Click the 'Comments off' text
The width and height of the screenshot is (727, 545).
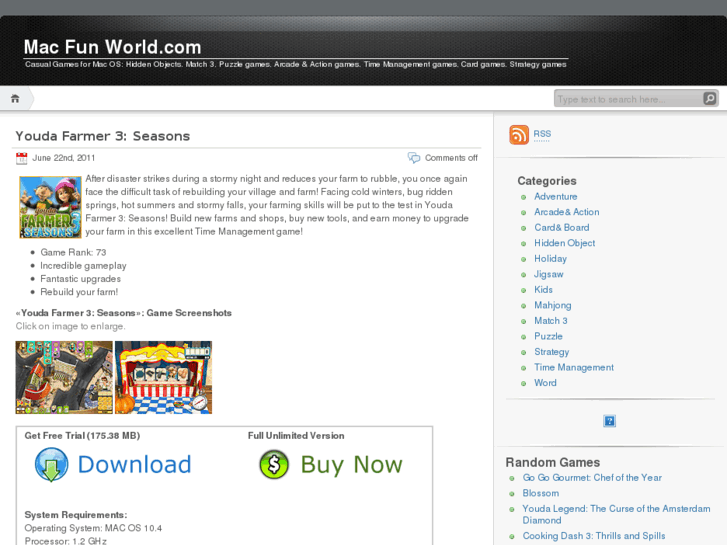451,158
